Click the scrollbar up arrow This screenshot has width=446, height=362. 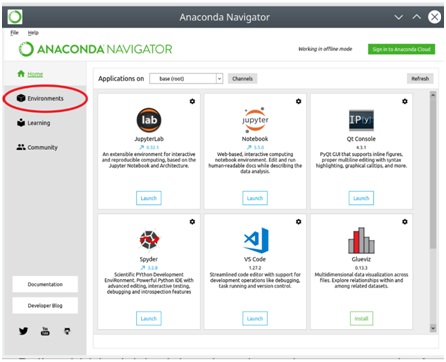point(433,95)
